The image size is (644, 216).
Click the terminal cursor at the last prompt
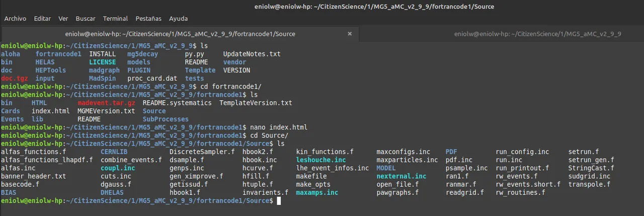point(279,200)
